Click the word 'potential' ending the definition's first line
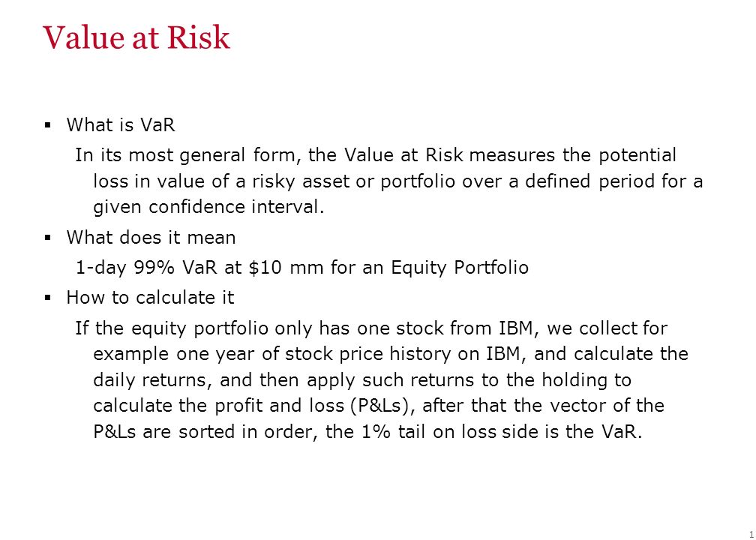This screenshot has height=540, width=756. pyautogui.click(x=637, y=154)
